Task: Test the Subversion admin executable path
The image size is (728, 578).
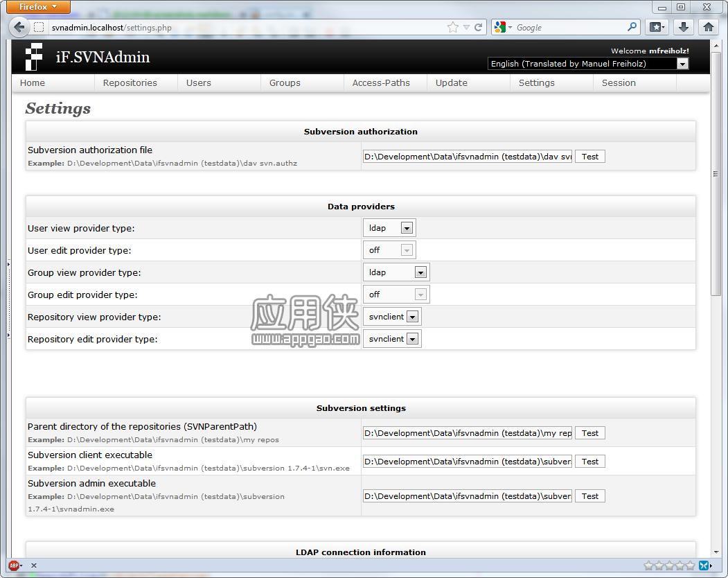Action: [x=589, y=496]
